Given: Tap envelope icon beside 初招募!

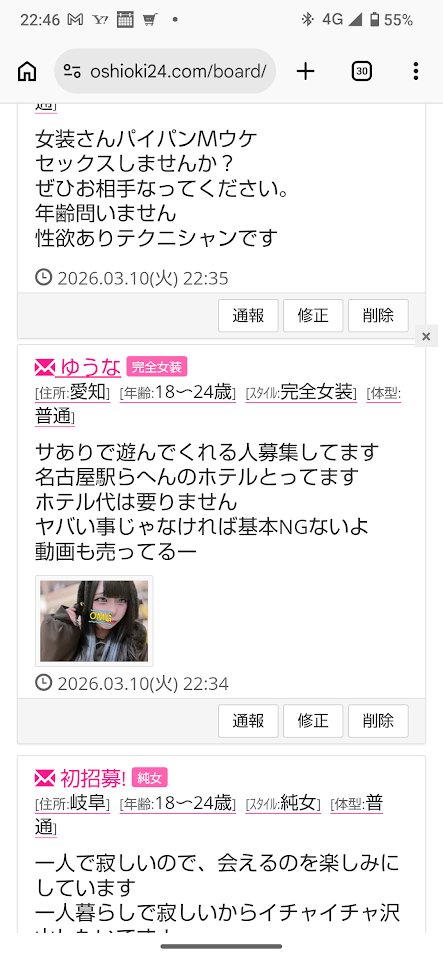Looking at the screenshot, I should coord(45,778).
